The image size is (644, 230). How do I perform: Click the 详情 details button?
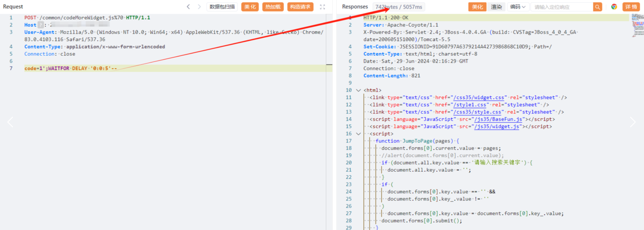tap(631, 7)
